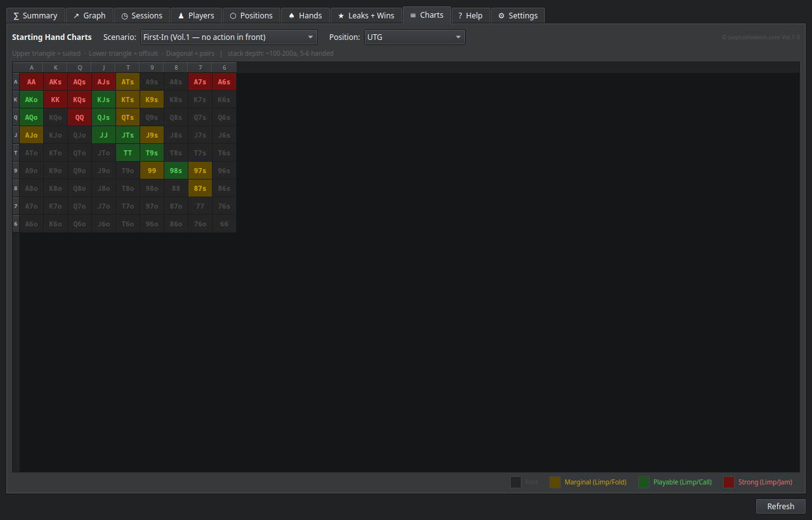The image size is (812, 520).
Task: Select the QQ pair cell
Action: (x=80, y=117)
